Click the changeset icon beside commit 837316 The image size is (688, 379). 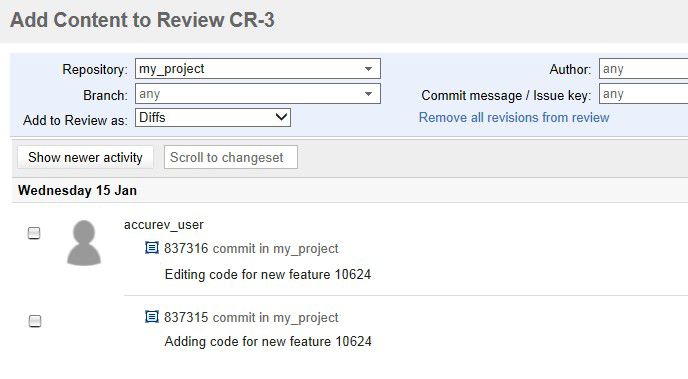[152, 248]
